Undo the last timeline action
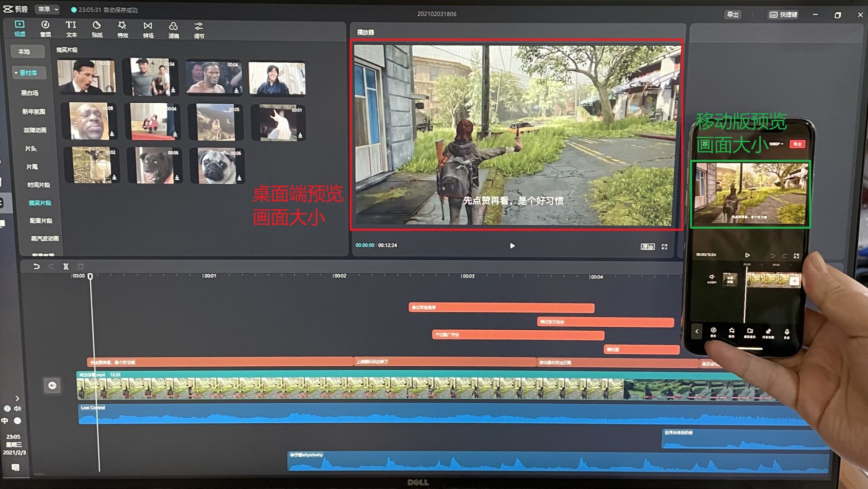 tap(36, 267)
